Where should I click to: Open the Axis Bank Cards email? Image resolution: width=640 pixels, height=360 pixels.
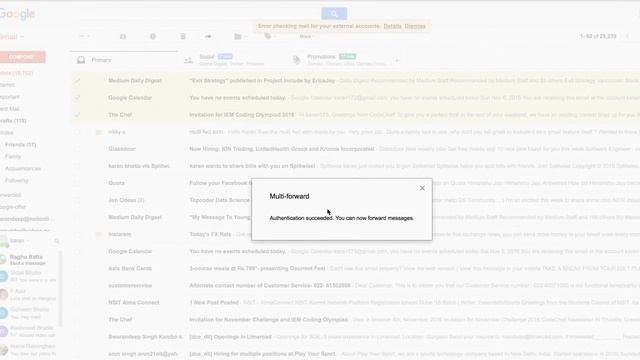[x=354, y=269]
